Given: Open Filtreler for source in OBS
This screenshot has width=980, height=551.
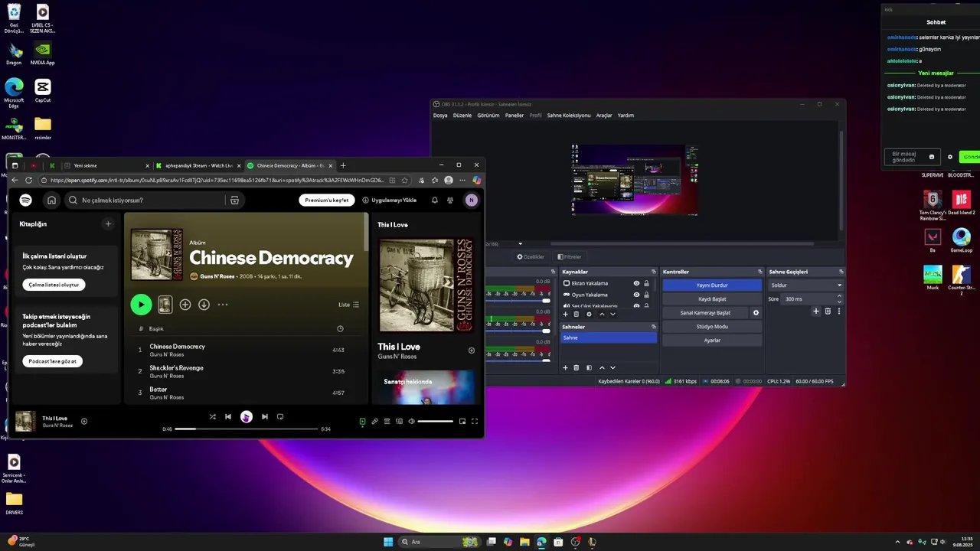Looking at the screenshot, I should [x=570, y=257].
